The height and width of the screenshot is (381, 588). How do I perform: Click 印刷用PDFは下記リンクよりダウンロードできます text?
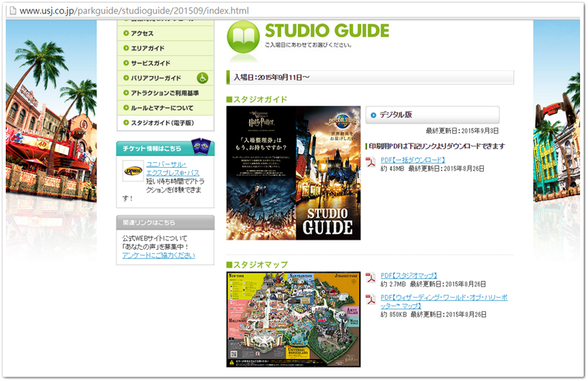pos(437,146)
